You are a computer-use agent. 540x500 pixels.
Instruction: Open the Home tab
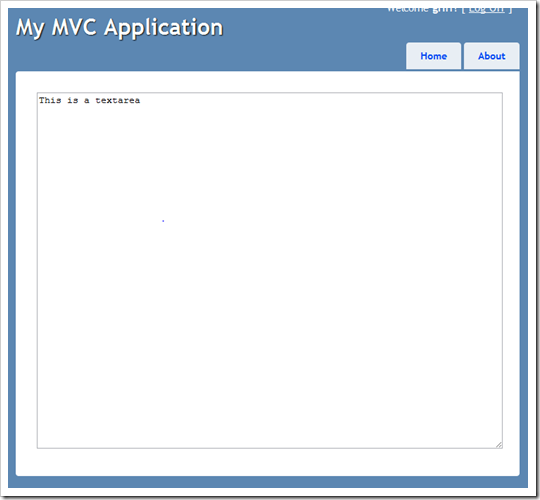[x=433, y=56]
